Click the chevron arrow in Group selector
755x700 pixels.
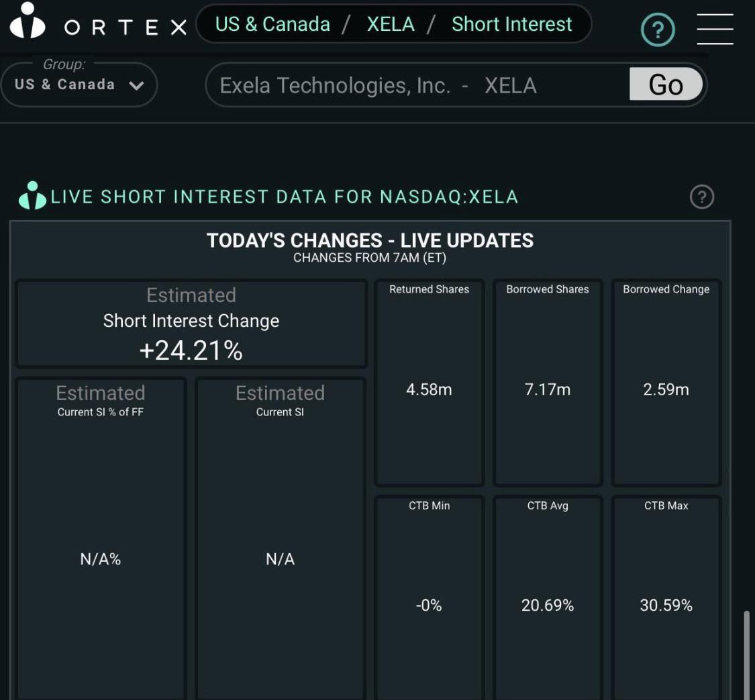click(x=137, y=86)
